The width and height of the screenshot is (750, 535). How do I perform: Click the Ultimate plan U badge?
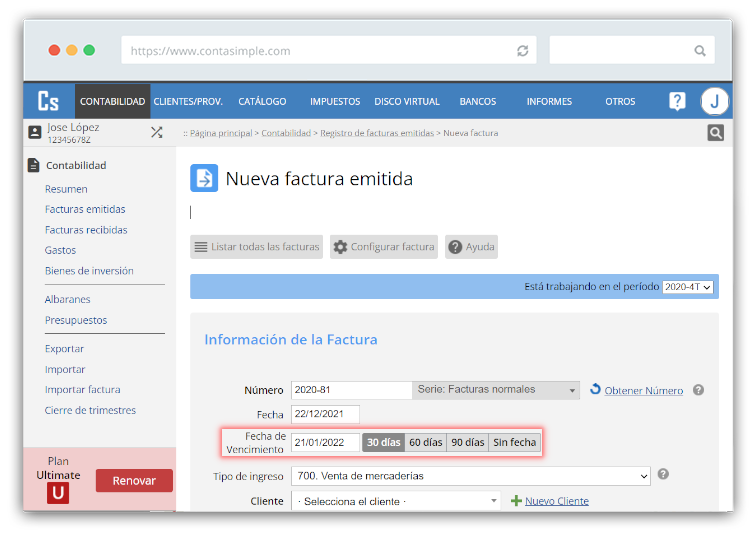point(58,493)
